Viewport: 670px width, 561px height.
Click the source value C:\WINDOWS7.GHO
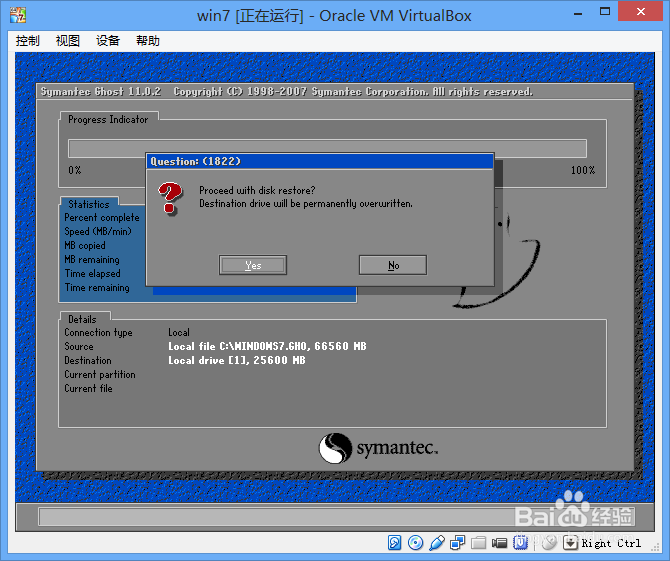[267, 347]
